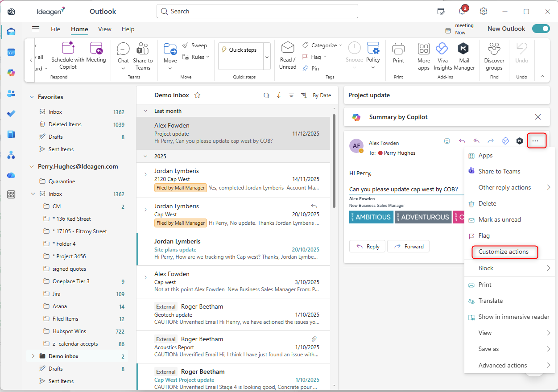Toggle the New Outlook switch off
558x392 pixels.
pyautogui.click(x=541, y=29)
